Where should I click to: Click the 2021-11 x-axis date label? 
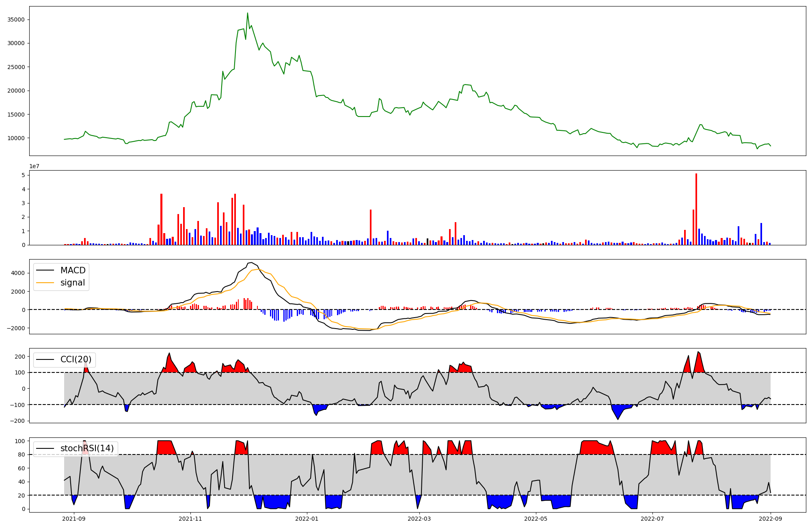tap(190, 519)
